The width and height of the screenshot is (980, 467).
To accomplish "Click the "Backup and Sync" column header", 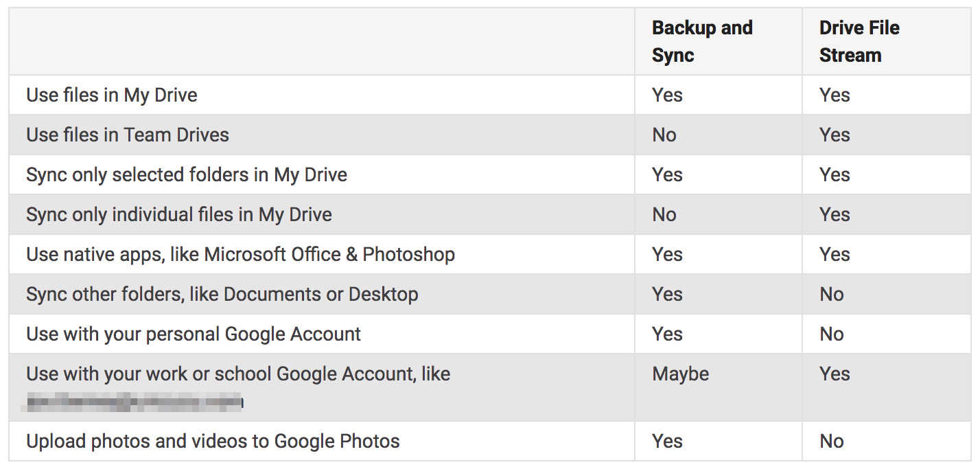I will point(702,41).
